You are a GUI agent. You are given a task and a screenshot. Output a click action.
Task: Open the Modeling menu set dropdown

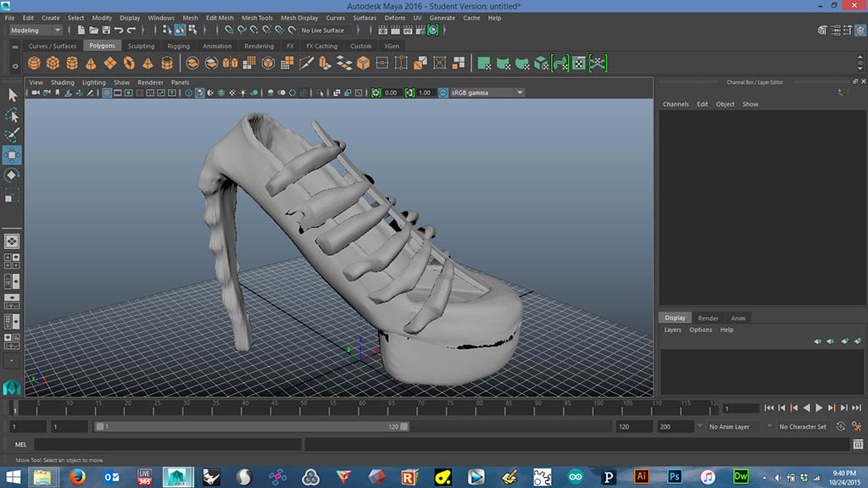[x=34, y=30]
